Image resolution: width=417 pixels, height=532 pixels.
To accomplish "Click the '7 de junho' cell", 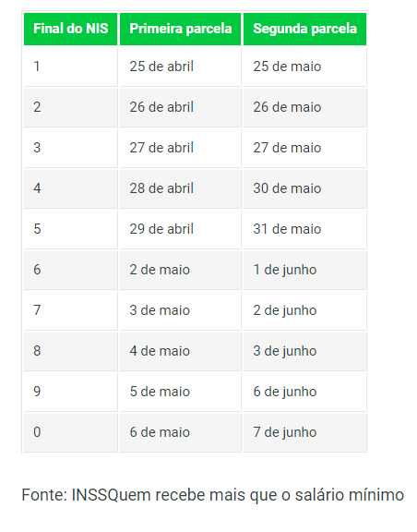I will pos(304,432).
